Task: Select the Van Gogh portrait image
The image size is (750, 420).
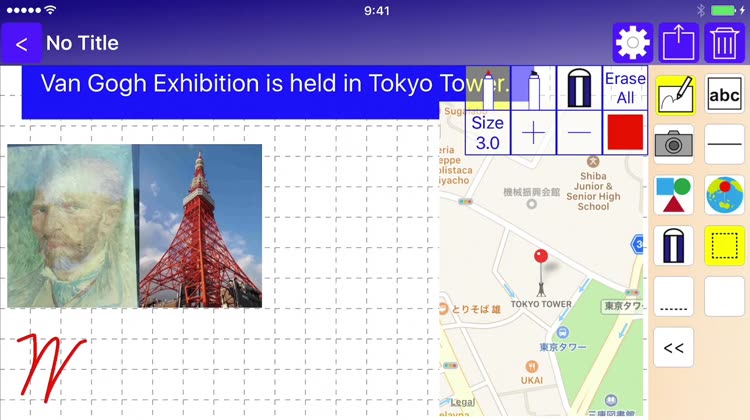Action: pos(72,226)
